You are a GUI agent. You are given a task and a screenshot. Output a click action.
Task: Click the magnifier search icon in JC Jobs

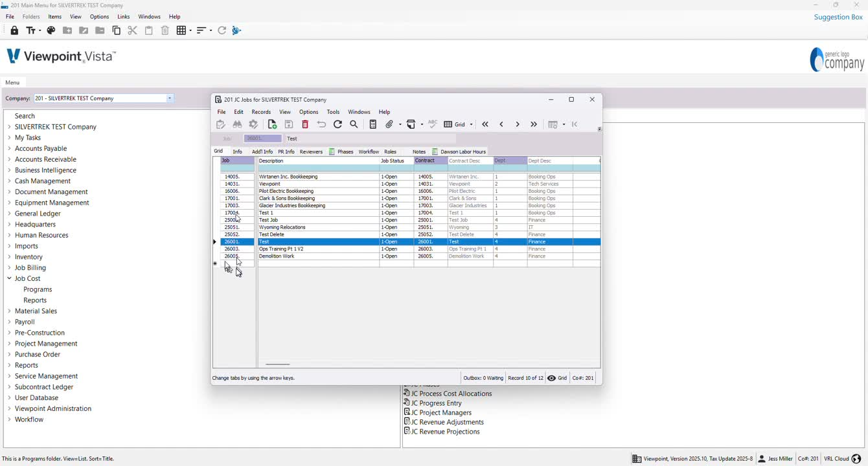click(x=354, y=124)
